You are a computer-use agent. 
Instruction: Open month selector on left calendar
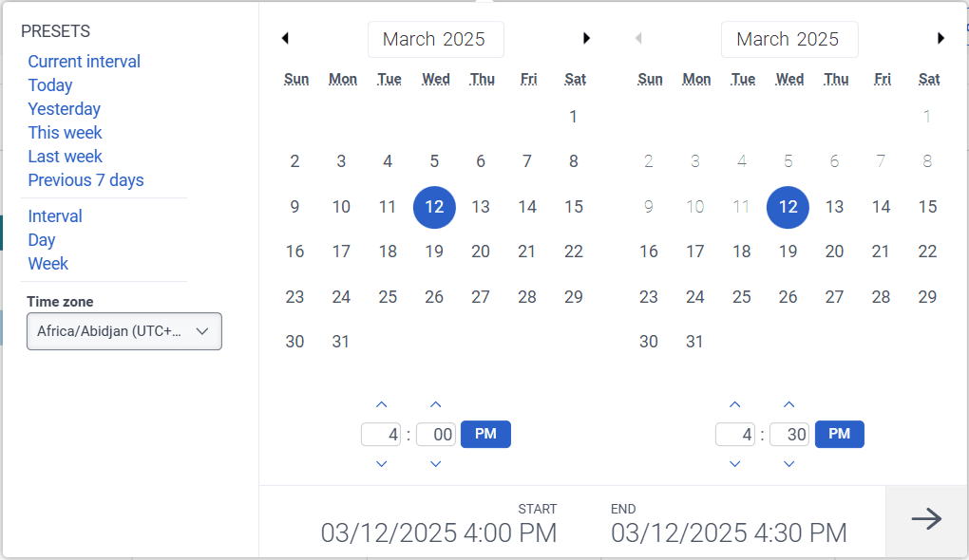(x=435, y=39)
